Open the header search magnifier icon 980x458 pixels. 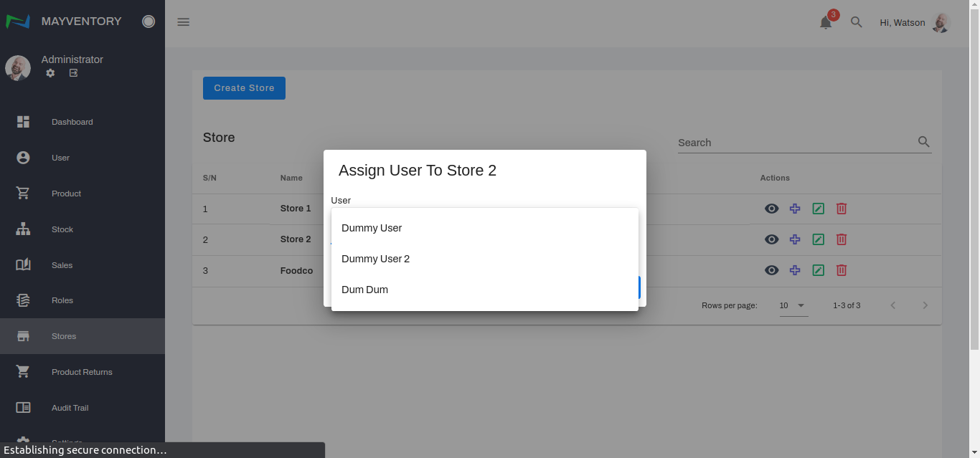856,22
